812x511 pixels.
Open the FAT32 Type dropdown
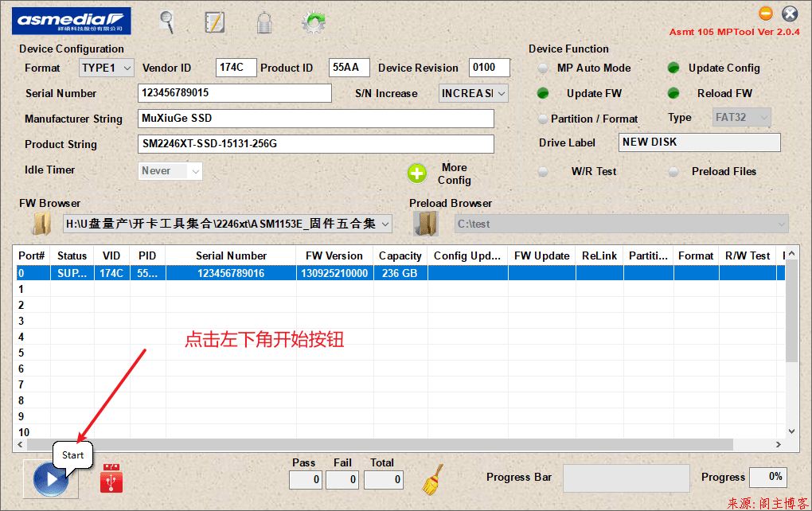[x=742, y=118]
